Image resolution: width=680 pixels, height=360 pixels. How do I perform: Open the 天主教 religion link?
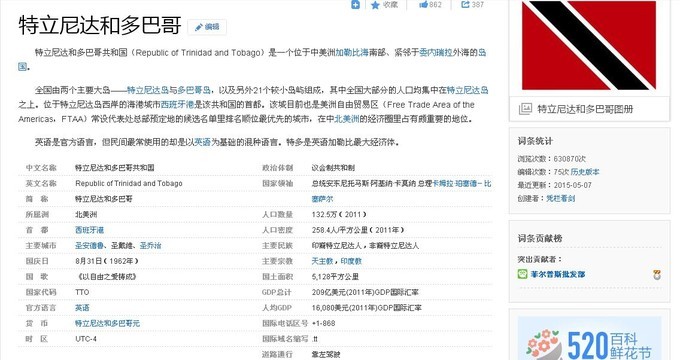(322, 261)
